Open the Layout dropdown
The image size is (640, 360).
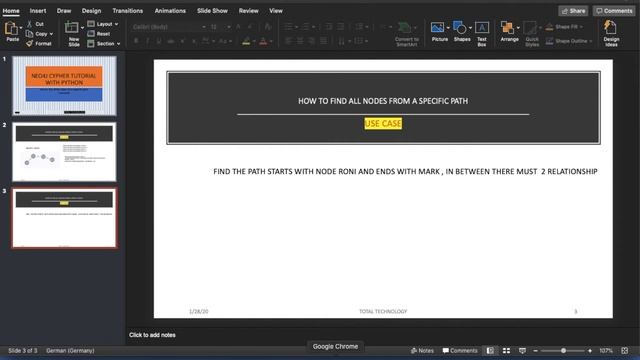(x=103, y=24)
